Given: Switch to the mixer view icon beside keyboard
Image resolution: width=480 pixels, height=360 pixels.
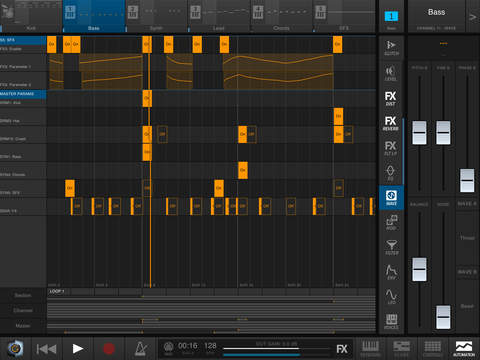Looking at the screenshot, I should (401, 349).
